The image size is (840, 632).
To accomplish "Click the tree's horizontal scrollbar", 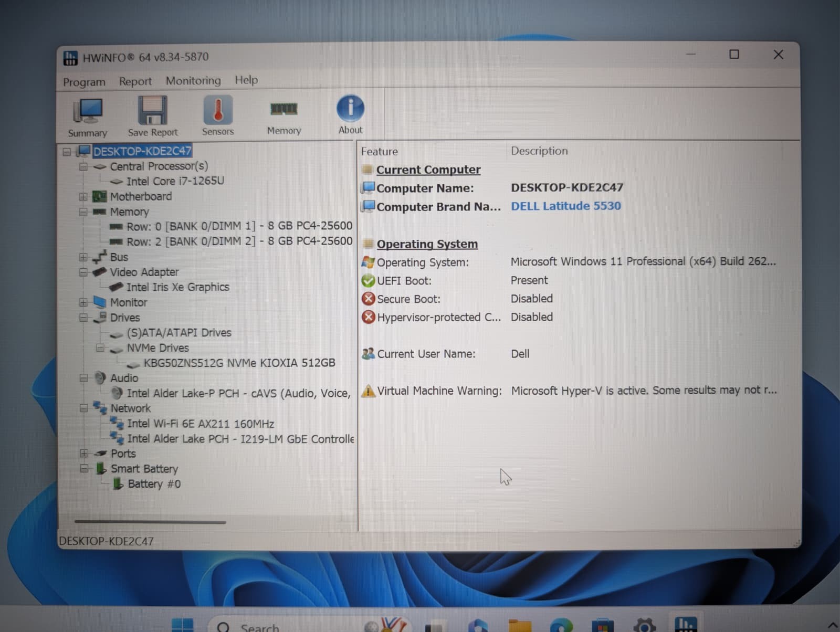I will click(x=150, y=522).
